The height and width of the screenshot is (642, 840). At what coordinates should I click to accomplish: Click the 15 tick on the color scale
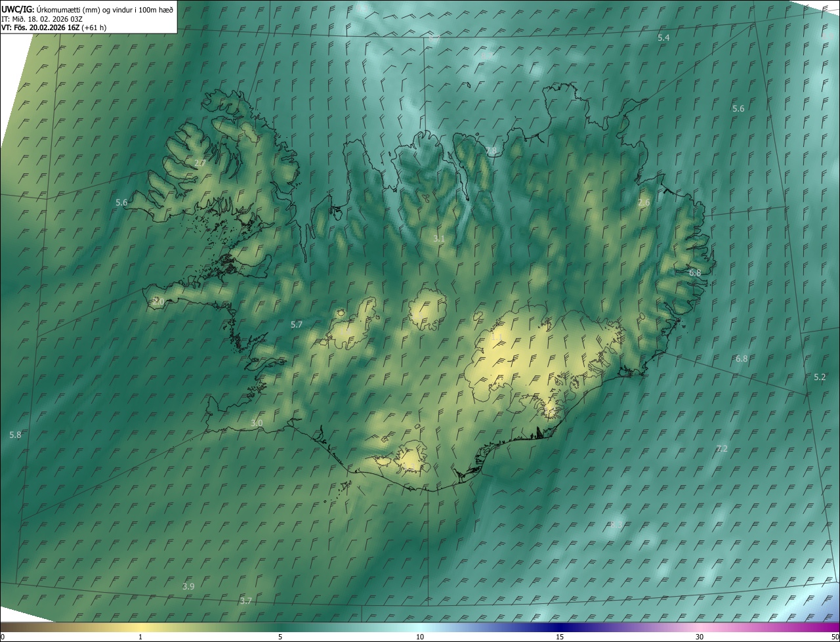tap(560, 637)
